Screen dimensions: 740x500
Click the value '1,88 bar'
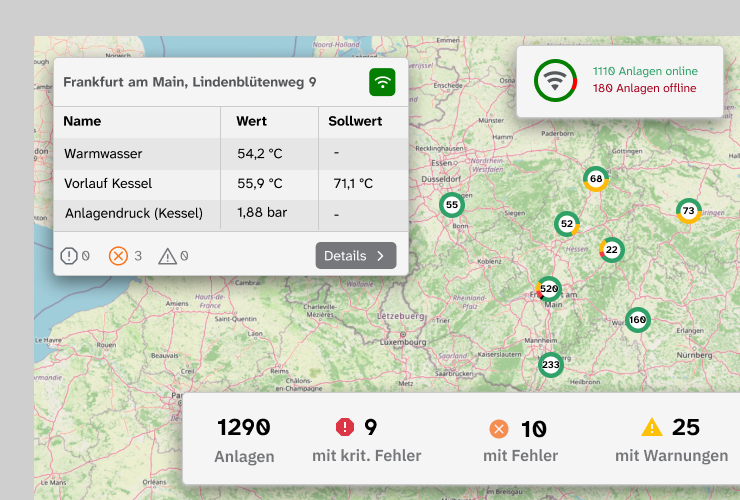click(x=262, y=212)
